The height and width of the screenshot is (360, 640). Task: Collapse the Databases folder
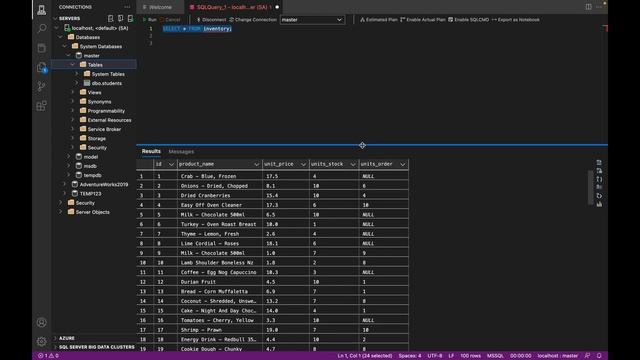point(61,37)
